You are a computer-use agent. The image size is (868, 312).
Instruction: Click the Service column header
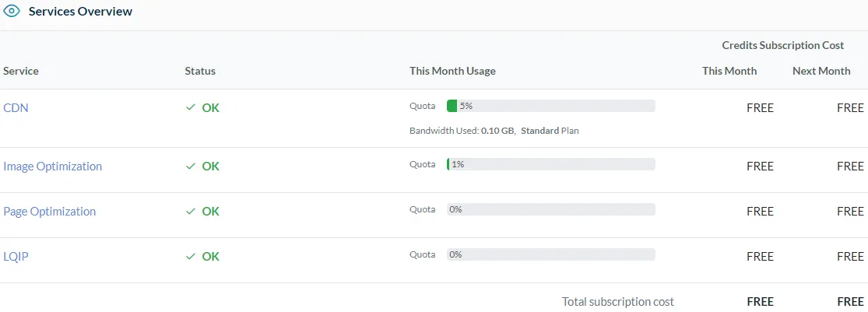coord(21,71)
